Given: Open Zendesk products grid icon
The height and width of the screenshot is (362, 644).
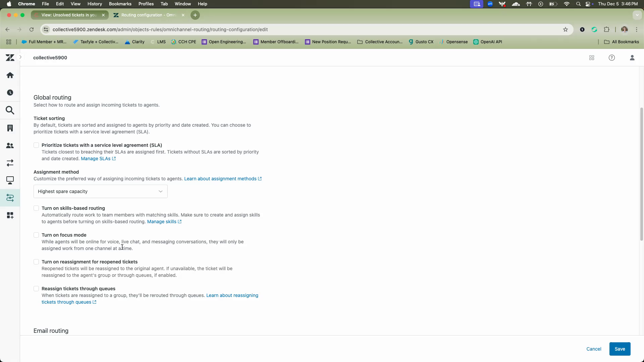Looking at the screenshot, I should (592, 58).
